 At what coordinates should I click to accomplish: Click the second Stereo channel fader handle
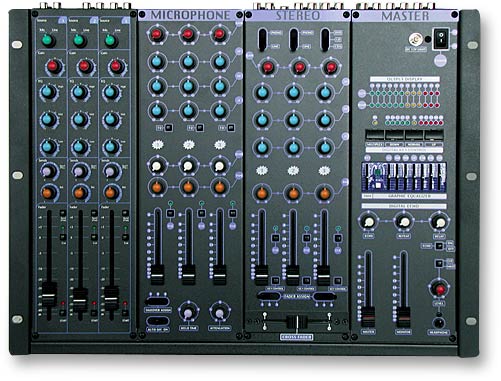pos(293,275)
